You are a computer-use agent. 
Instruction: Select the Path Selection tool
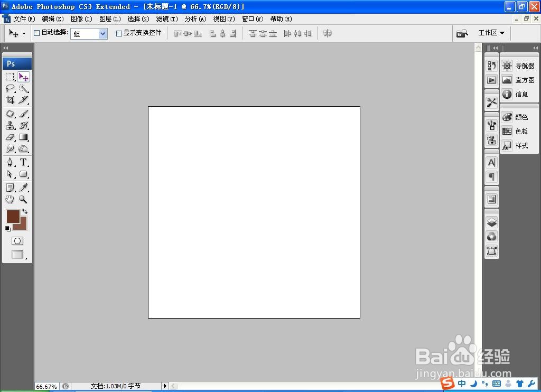10,174
